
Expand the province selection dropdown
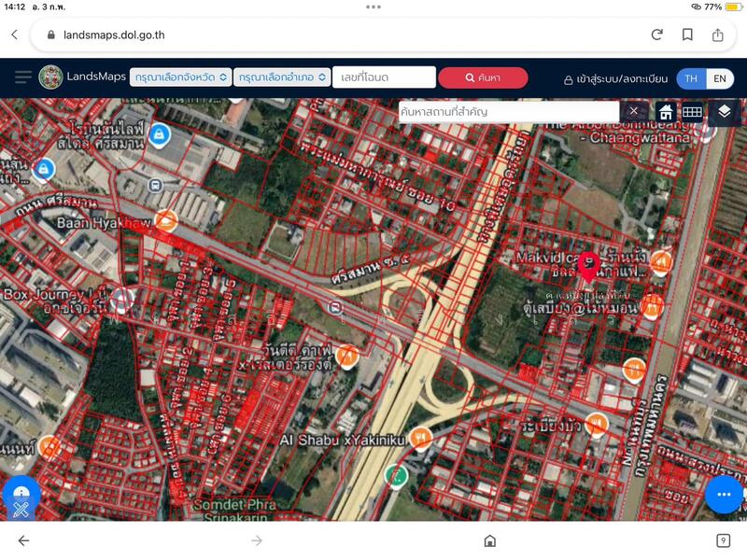181,77
